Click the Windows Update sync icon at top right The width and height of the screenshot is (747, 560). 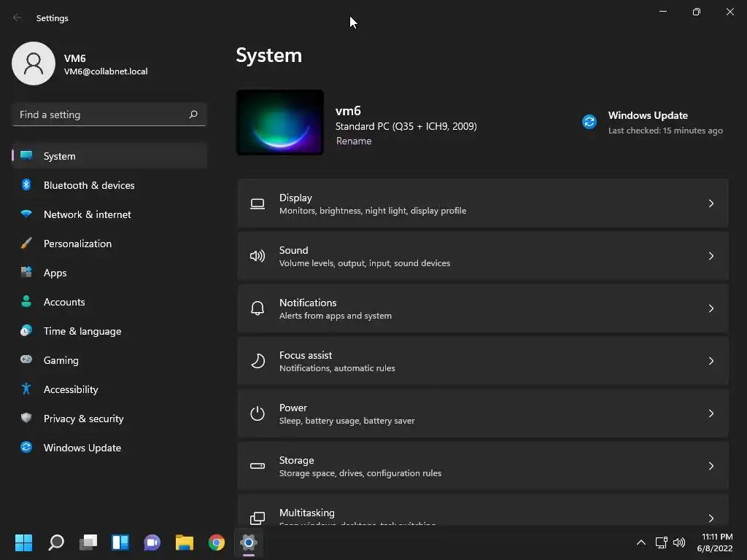[589, 122]
